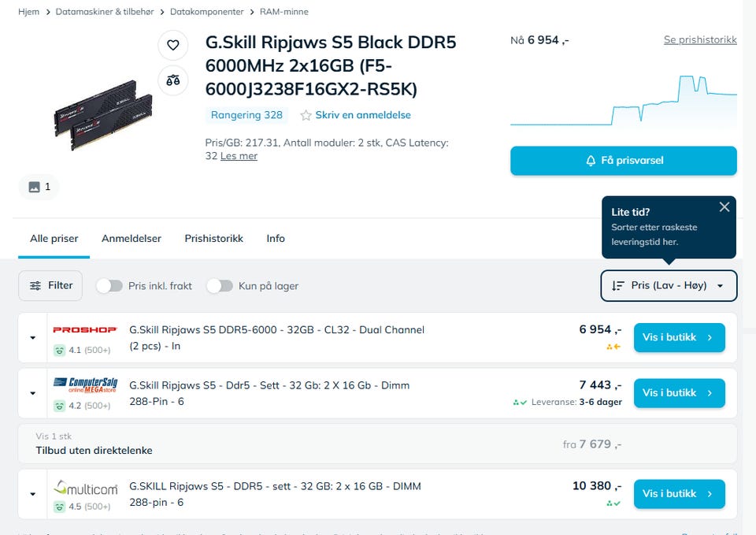Click the ComputerSalg store logo
The image size is (756, 535).
(85, 385)
